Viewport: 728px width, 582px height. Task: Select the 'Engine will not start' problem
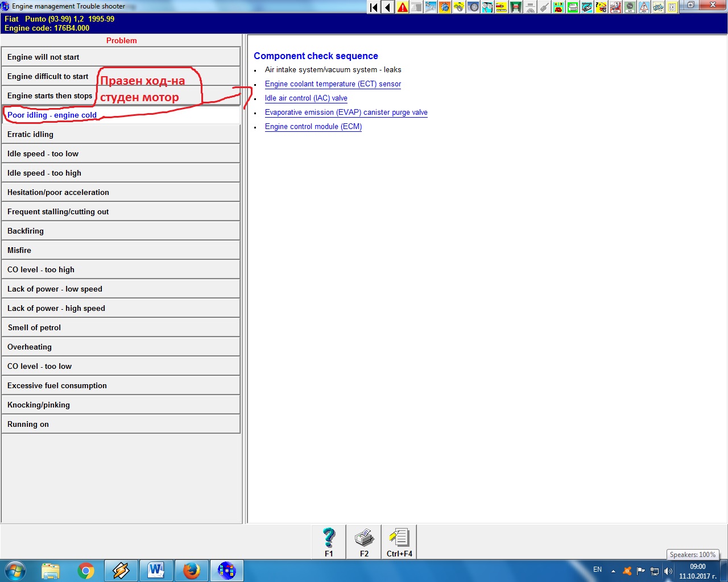[x=121, y=57]
